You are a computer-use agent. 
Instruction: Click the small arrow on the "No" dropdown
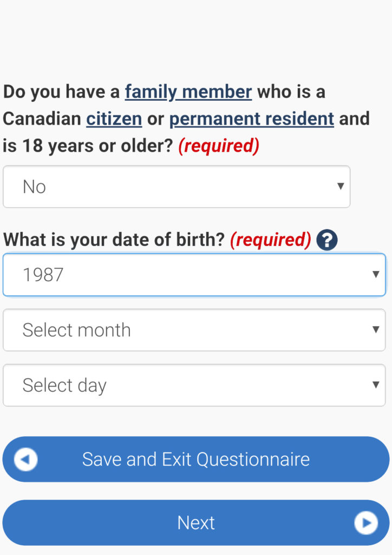(x=341, y=186)
